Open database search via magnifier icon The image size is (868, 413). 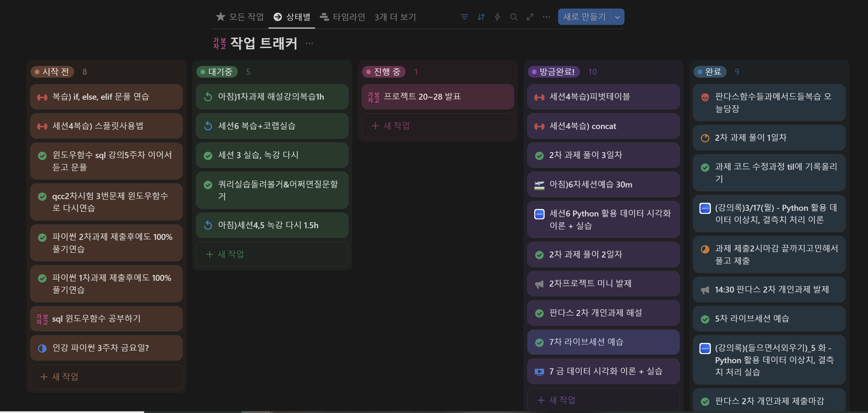[513, 17]
